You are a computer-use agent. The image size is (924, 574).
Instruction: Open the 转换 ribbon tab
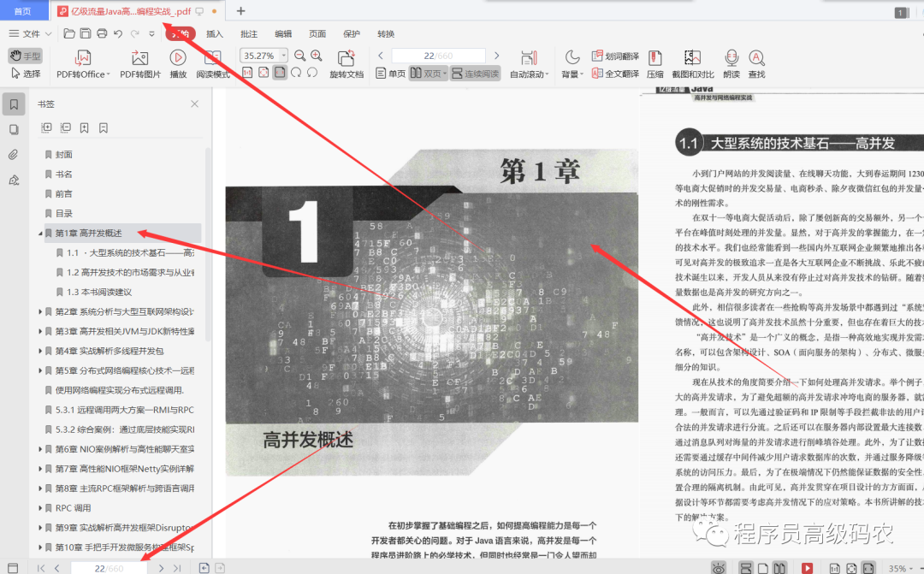click(x=386, y=33)
